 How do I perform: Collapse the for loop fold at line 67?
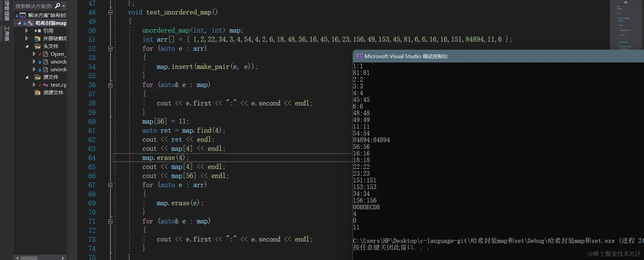(x=110, y=185)
